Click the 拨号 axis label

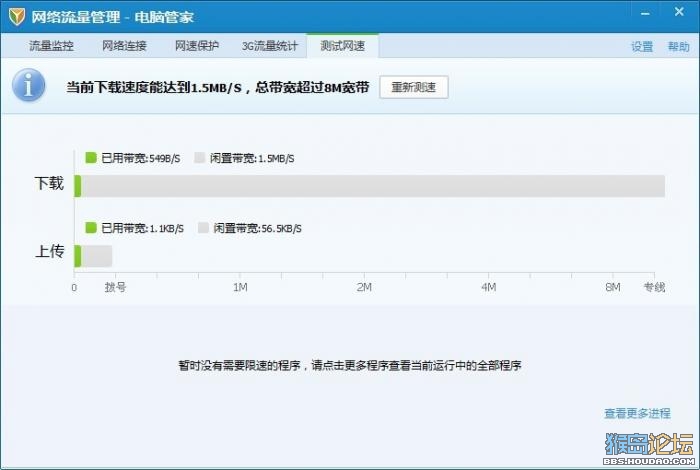pyautogui.click(x=116, y=287)
